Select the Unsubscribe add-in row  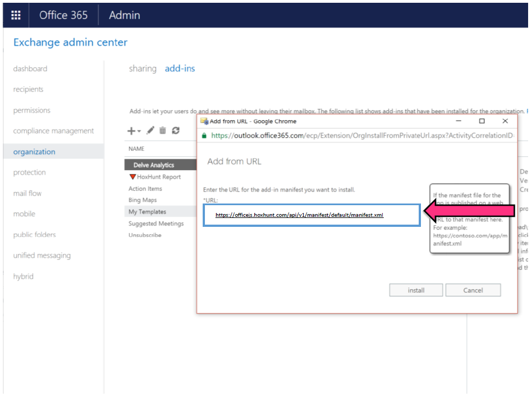[160, 235]
